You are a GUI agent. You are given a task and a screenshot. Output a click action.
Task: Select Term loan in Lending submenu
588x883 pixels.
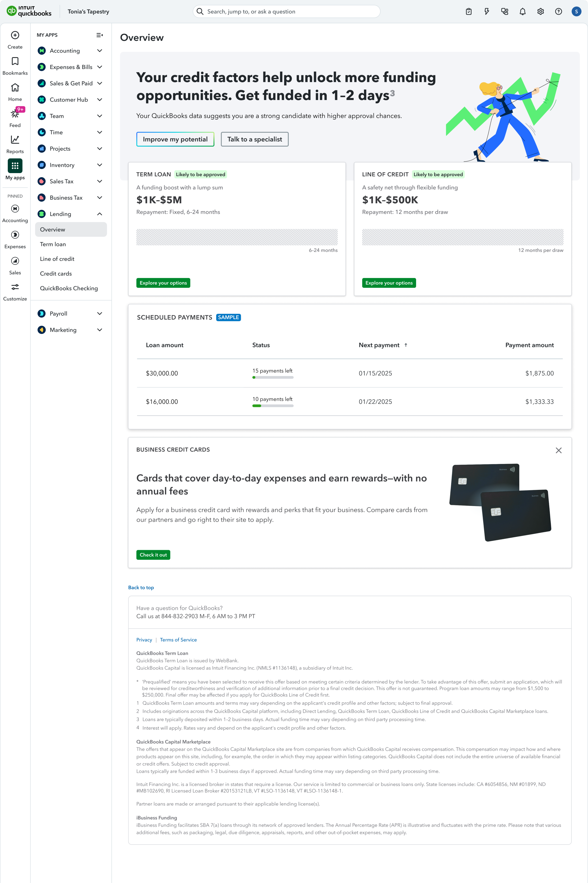click(x=53, y=244)
